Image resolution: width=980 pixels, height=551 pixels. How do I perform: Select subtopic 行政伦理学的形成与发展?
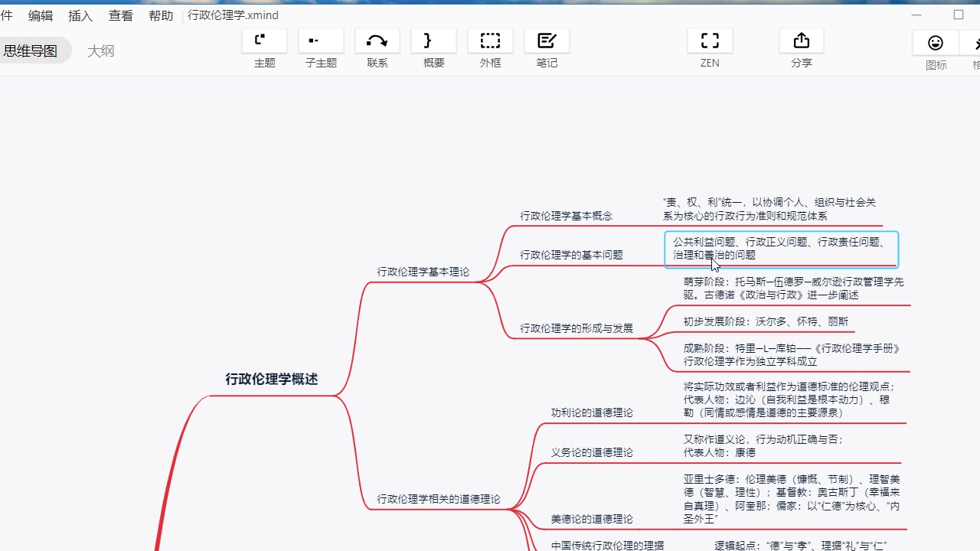(x=577, y=328)
